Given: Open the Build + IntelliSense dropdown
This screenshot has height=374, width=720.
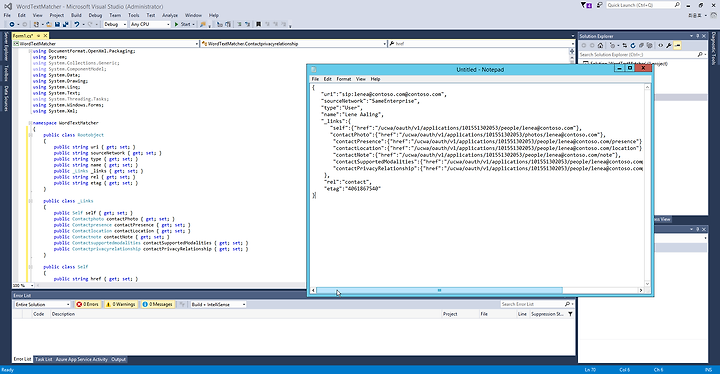Looking at the screenshot, I should 218,304.
